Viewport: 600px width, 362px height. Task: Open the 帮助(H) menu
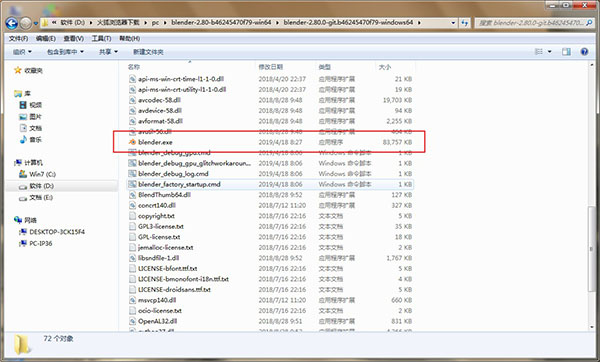[130, 39]
